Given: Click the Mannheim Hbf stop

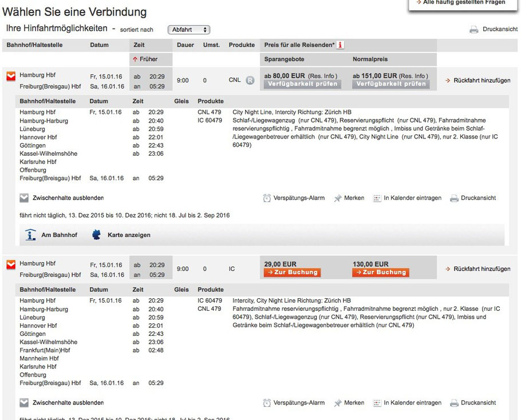Looking at the screenshot, I should click(39, 359).
